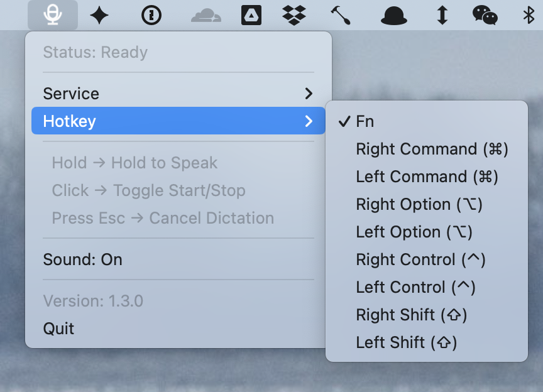Click the microphone dictation menu bar icon
Viewport: 543px width, 392px height.
(53, 16)
